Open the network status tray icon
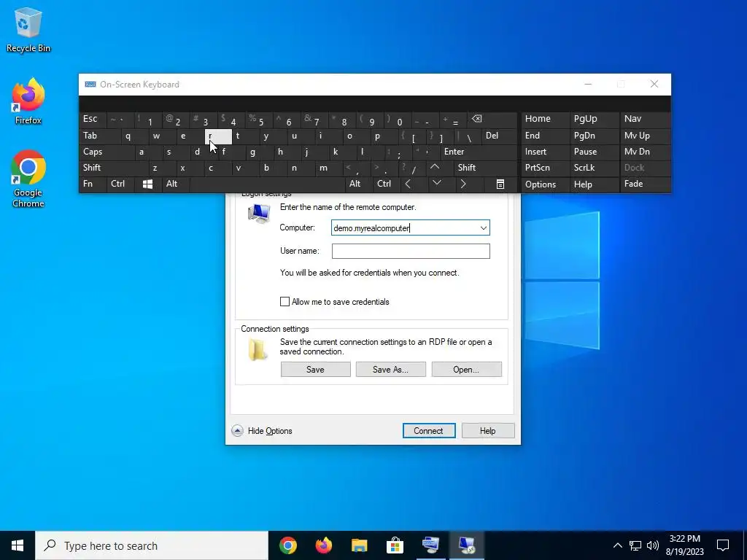 pos(635,545)
